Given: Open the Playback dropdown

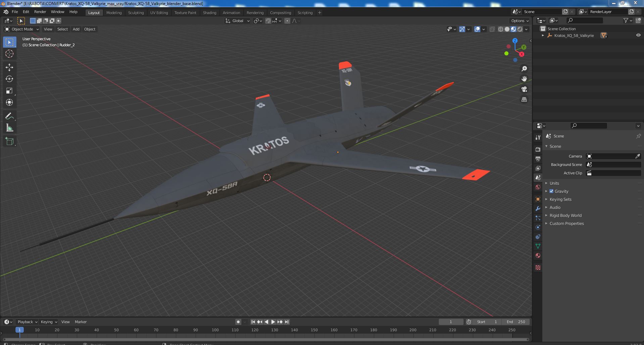Looking at the screenshot, I should [27, 322].
